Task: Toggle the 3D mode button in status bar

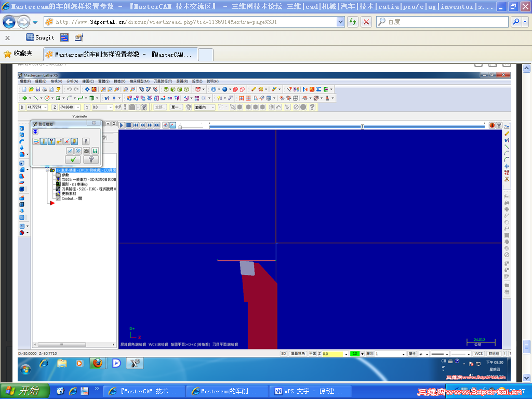Action: point(283,353)
